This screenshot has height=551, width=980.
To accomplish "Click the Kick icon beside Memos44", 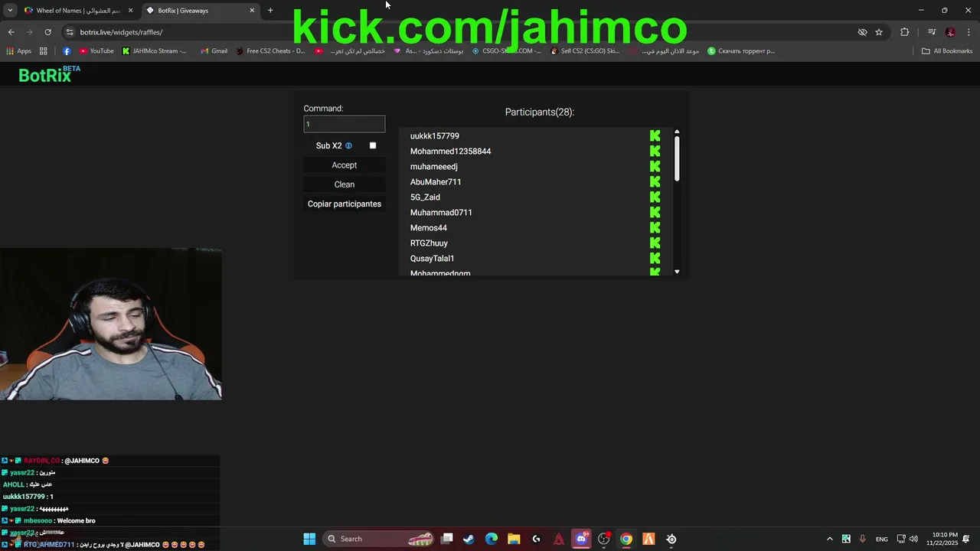I will pos(655,228).
